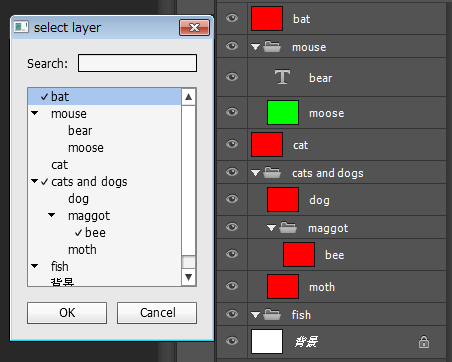Collapse fish node in dialog tree
Image resolution: width=452 pixels, height=362 pixels.
point(34,266)
